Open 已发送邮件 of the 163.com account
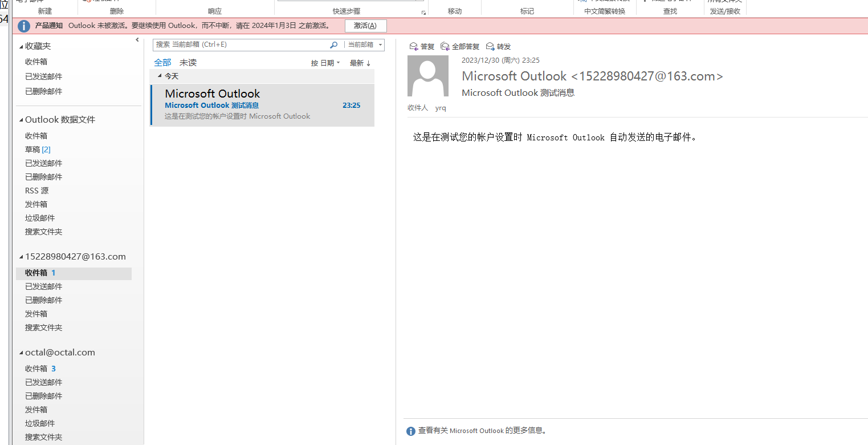This screenshot has height=445, width=868. pyautogui.click(x=44, y=286)
